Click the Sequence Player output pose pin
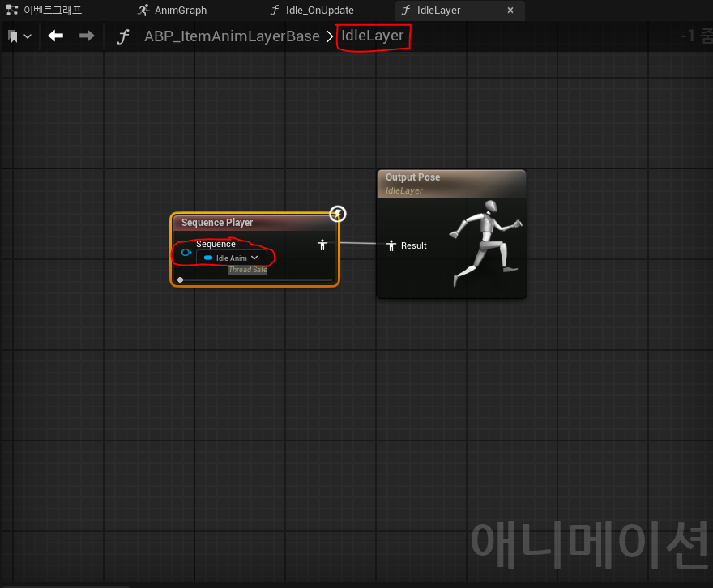The image size is (713, 588). point(322,245)
